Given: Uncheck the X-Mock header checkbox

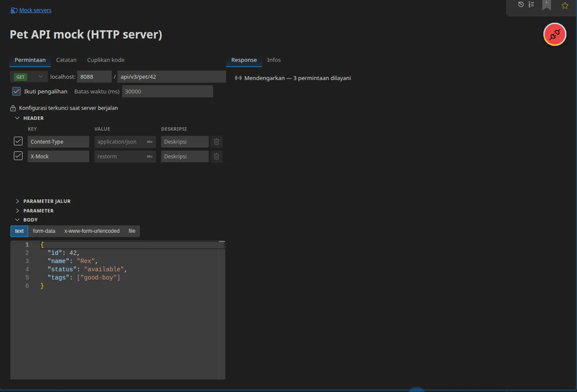Looking at the screenshot, I should tap(18, 156).
